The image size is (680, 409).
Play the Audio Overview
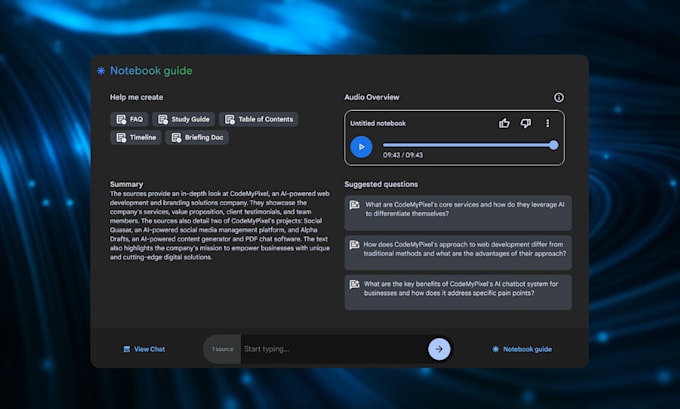pyautogui.click(x=361, y=147)
